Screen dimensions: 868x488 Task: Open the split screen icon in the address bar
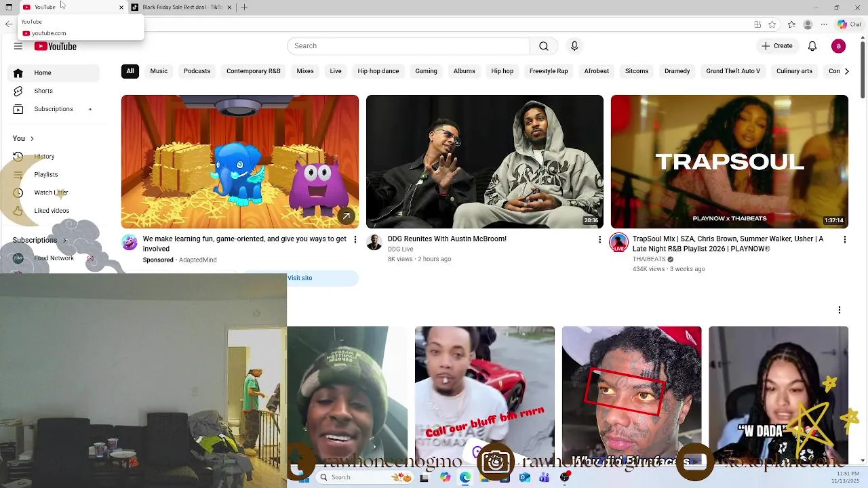tap(757, 24)
